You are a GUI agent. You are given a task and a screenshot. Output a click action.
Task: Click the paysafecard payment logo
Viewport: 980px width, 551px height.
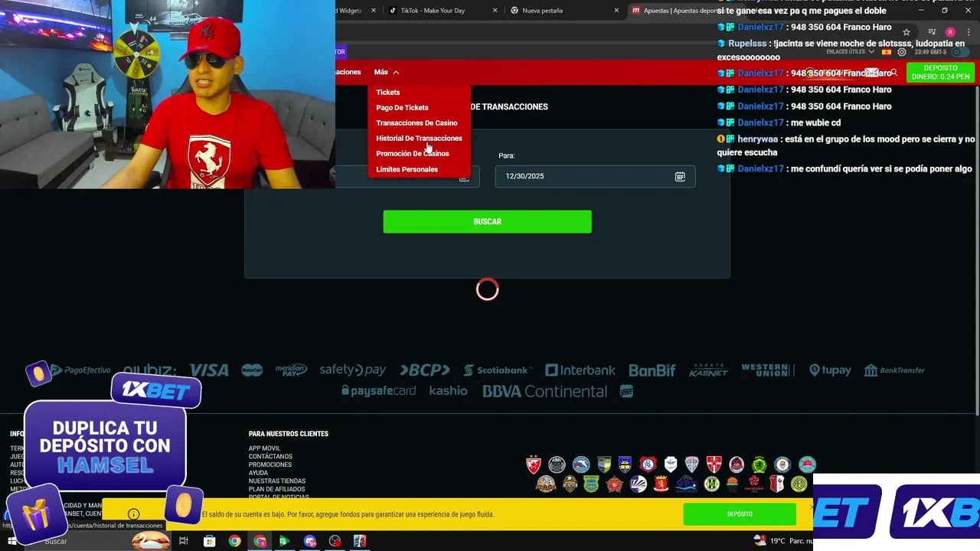(378, 391)
